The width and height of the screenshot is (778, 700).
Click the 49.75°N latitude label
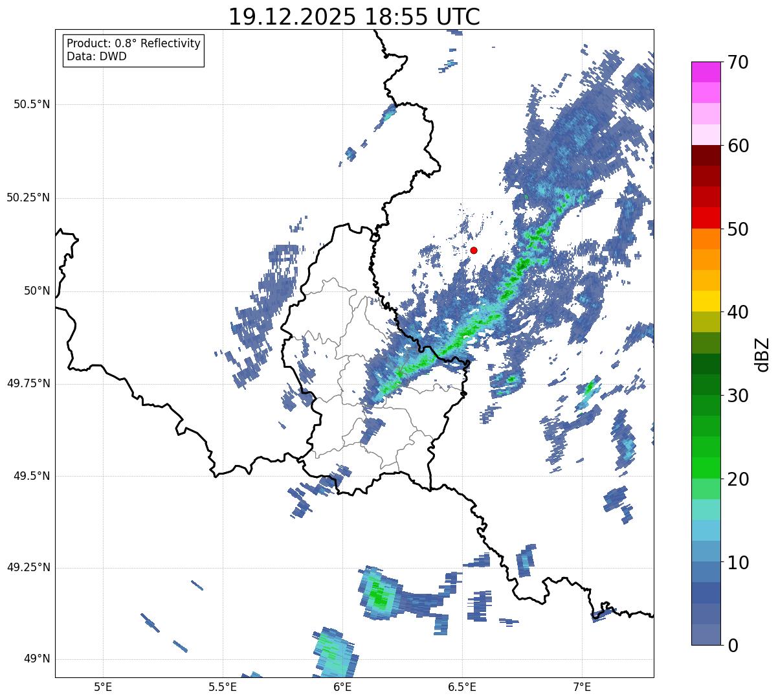[28, 383]
